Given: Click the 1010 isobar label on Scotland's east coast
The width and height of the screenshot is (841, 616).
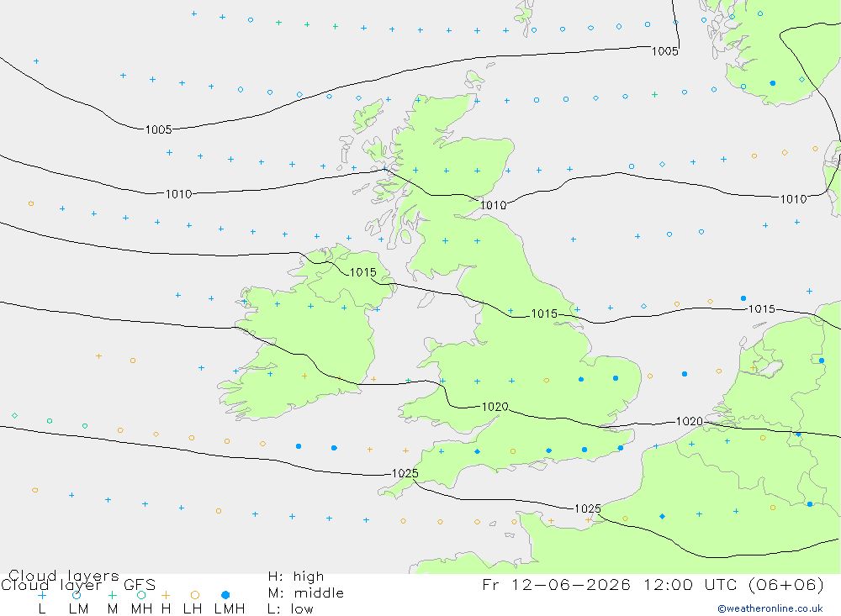Looking at the screenshot, I should pos(493,205).
